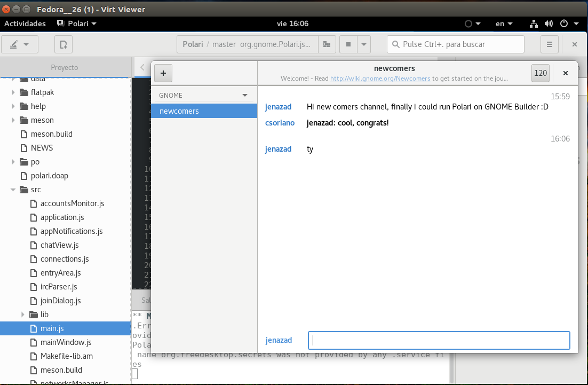Click the new document icon in Builder header
Viewport: 588px width, 385px height.
tap(63, 45)
